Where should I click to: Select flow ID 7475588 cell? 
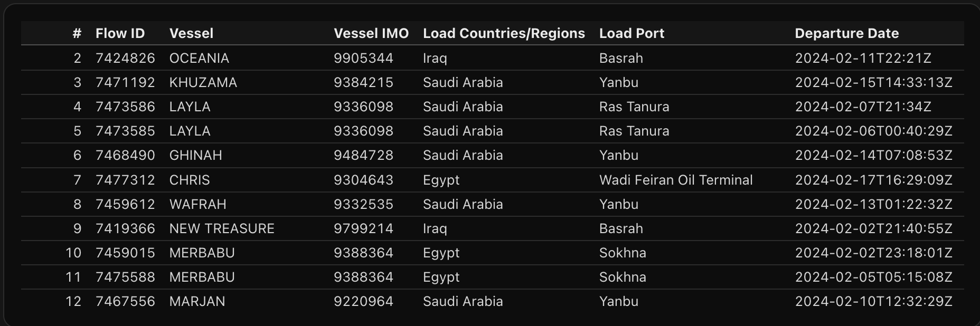pos(125,277)
